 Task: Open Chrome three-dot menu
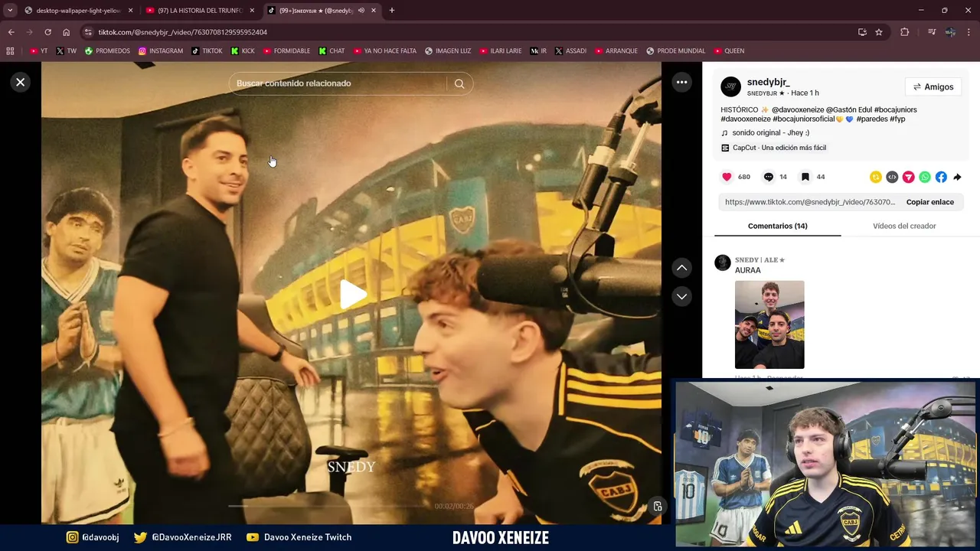pyautogui.click(x=969, y=32)
